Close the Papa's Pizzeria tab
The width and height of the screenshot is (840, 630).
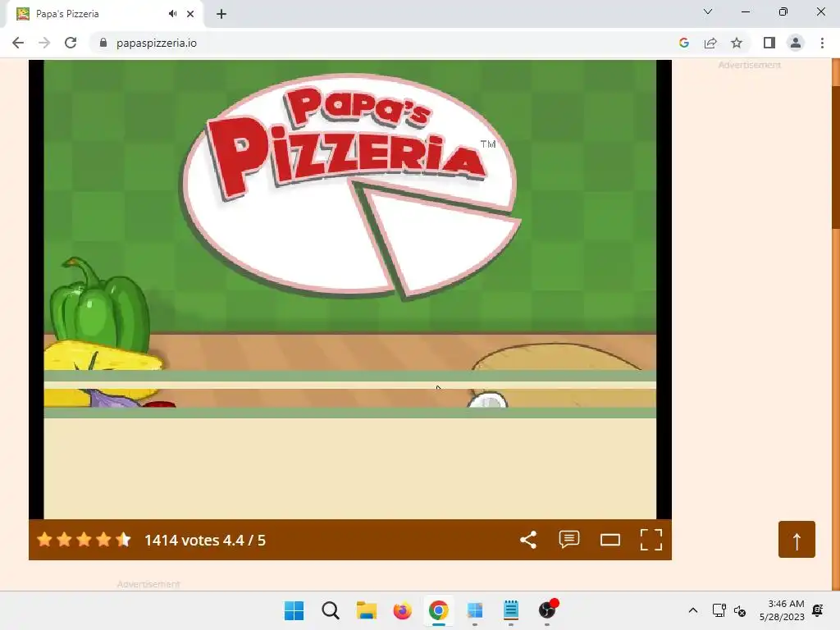coord(190,14)
